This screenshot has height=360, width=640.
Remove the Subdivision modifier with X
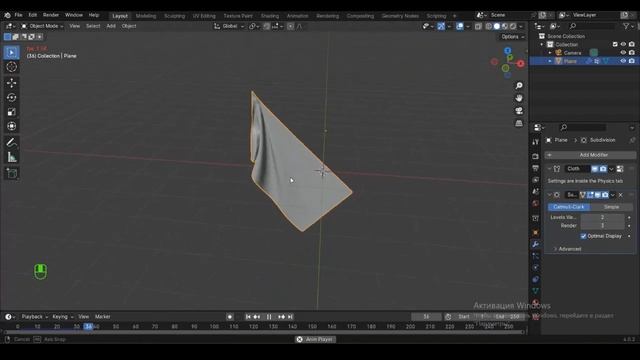(621, 195)
